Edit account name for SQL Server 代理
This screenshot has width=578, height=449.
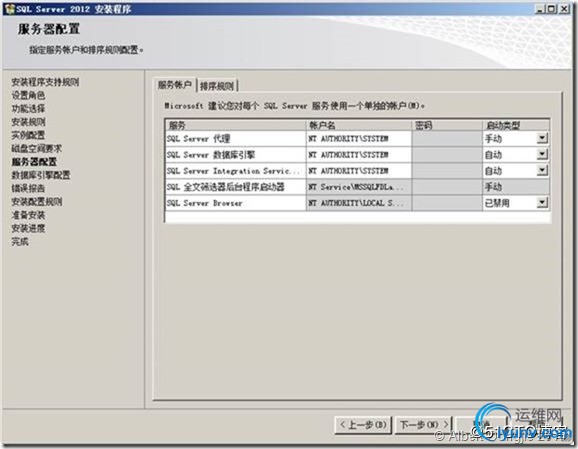click(359, 139)
